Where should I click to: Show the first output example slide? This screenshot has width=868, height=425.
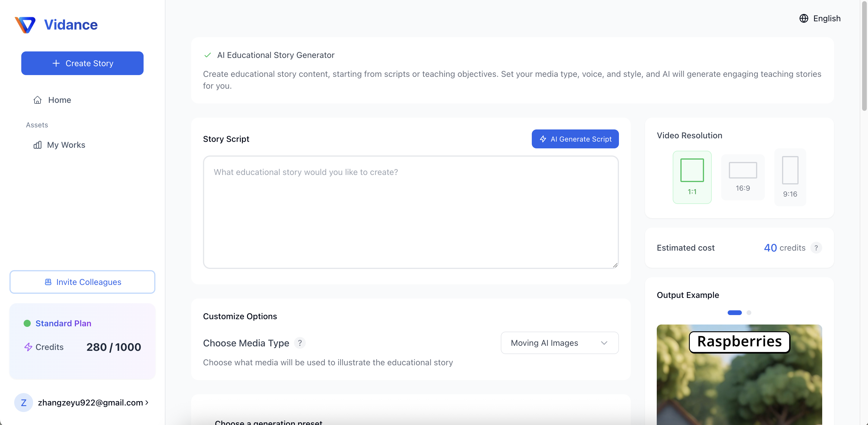734,313
